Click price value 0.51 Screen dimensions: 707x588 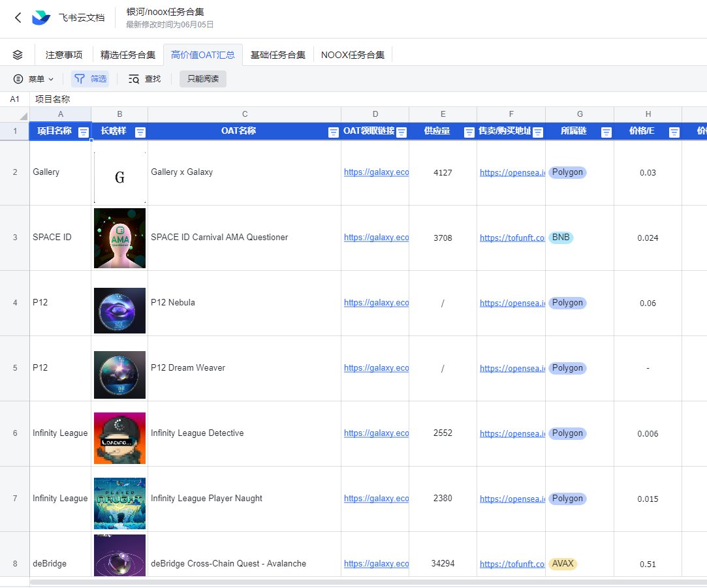[648, 564]
